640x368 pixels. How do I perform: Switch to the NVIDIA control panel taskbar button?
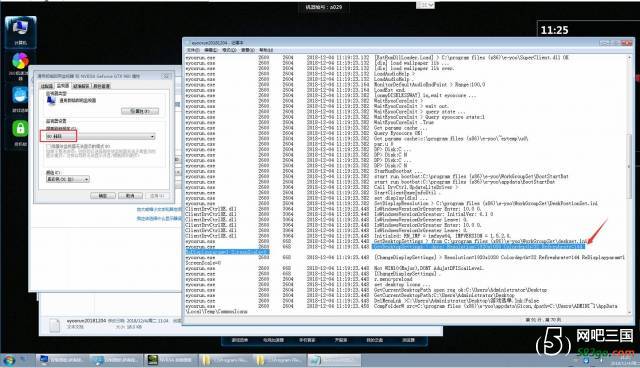[170, 360]
